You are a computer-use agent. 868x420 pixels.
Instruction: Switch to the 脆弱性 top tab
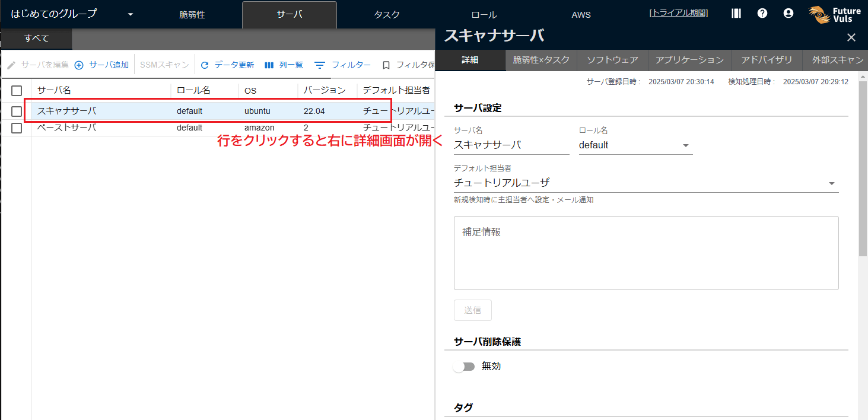point(192,15)
